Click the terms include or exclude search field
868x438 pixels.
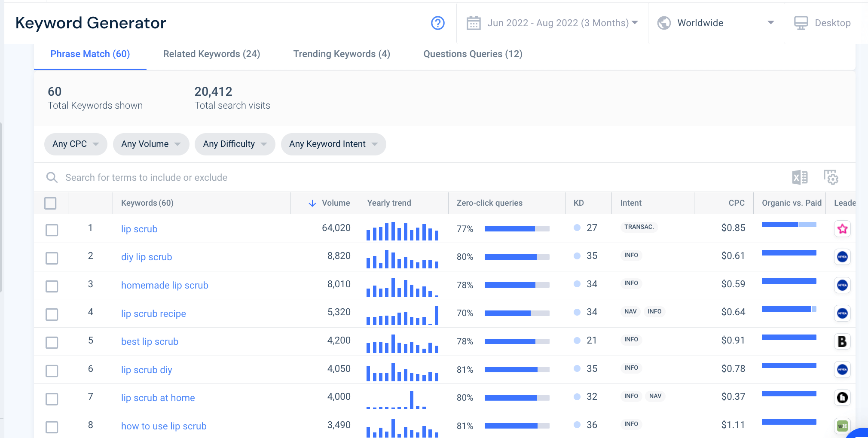pyautogui.click(x=146, y=177)
